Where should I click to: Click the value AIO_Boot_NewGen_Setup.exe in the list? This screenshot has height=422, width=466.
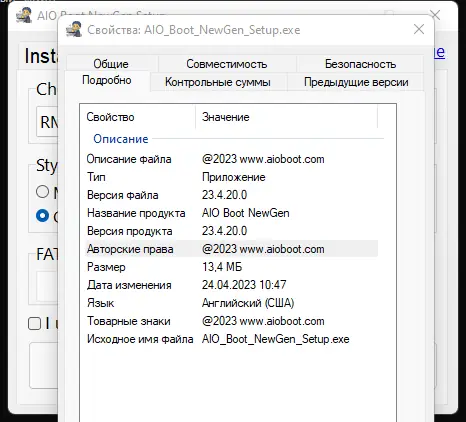click(276, 339)
